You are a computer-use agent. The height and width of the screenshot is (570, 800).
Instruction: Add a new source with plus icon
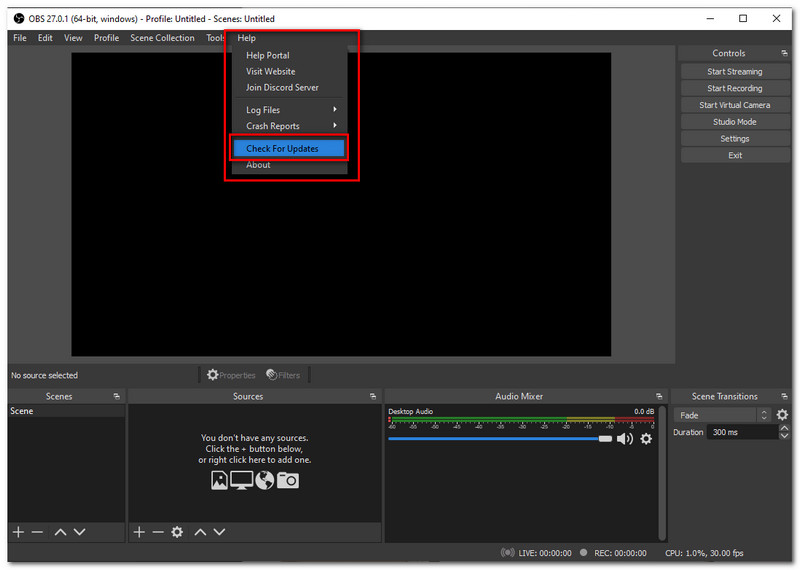click(x=139, y=532)
